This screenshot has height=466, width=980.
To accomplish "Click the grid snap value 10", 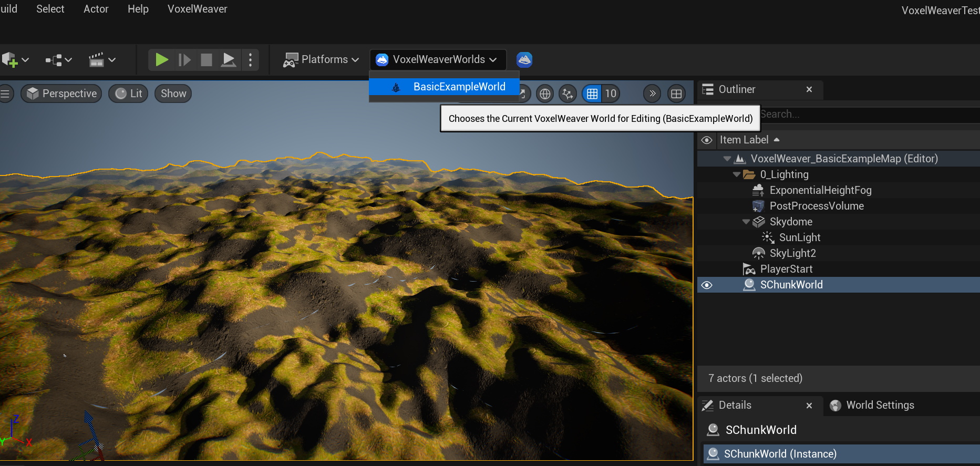I will point(611,94).
